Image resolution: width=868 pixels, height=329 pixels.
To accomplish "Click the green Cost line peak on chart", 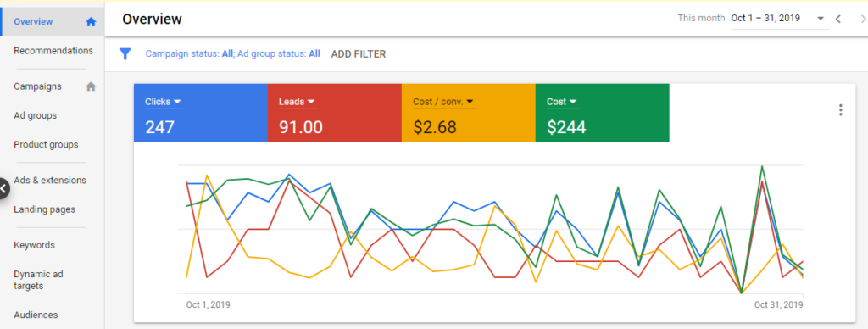I will (762, 166).
